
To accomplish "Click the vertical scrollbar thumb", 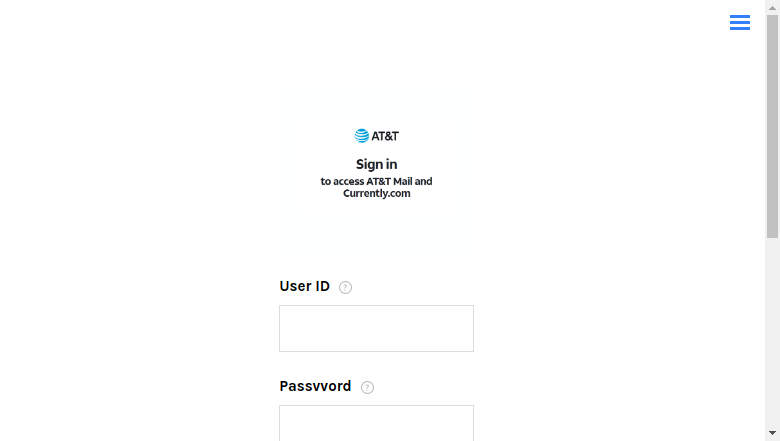I will tap(772, 126).
